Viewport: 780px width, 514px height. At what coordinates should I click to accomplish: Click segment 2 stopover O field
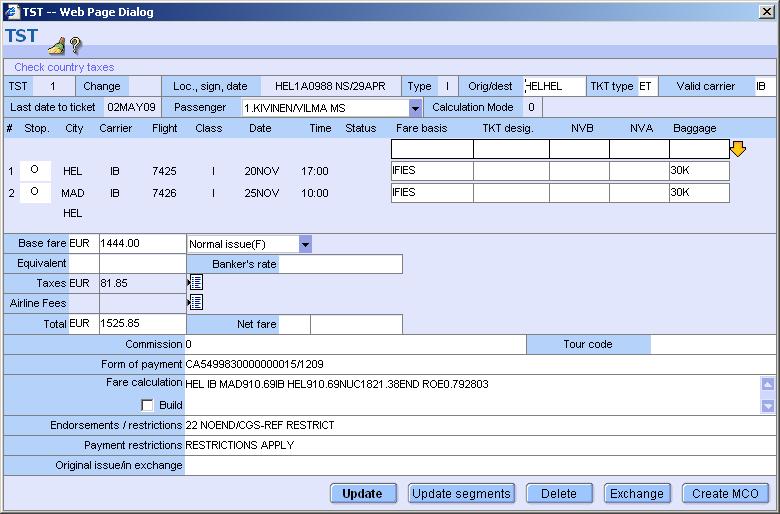coord(35,192)
